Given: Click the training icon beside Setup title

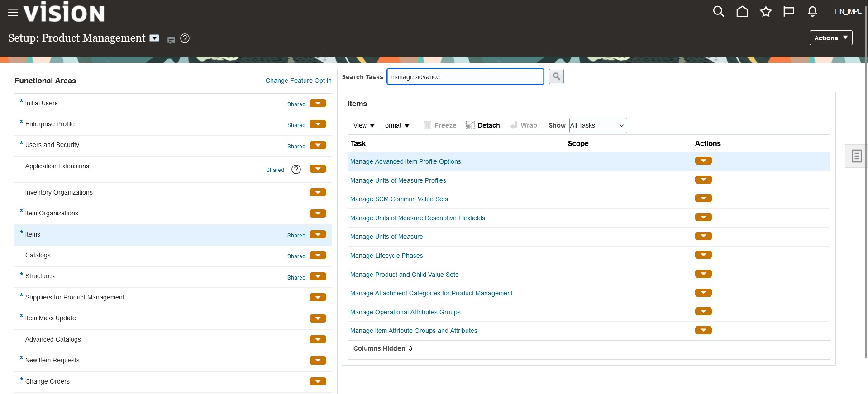Looking at the screenshot, I should tap(171, 40).
